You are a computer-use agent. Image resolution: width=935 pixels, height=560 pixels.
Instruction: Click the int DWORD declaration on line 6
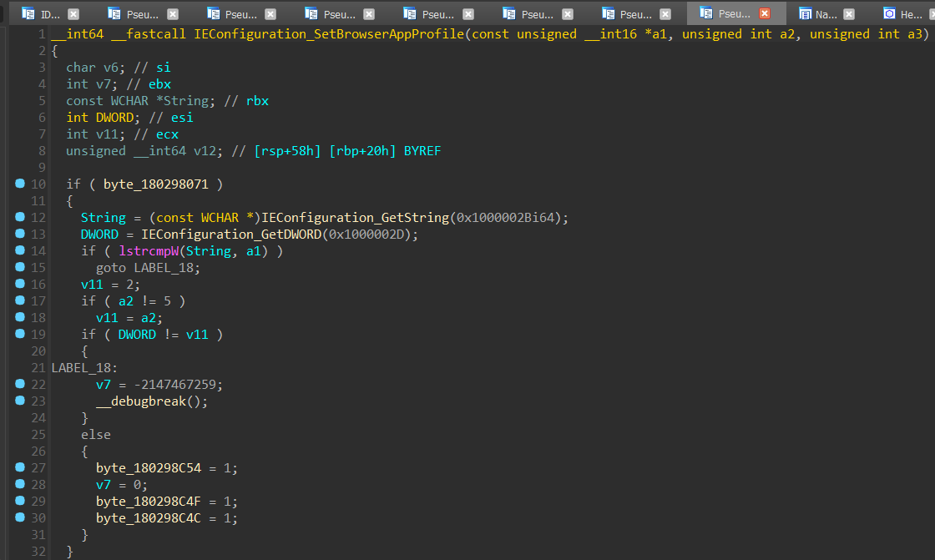pyautogui.click(x=104, y=118)
